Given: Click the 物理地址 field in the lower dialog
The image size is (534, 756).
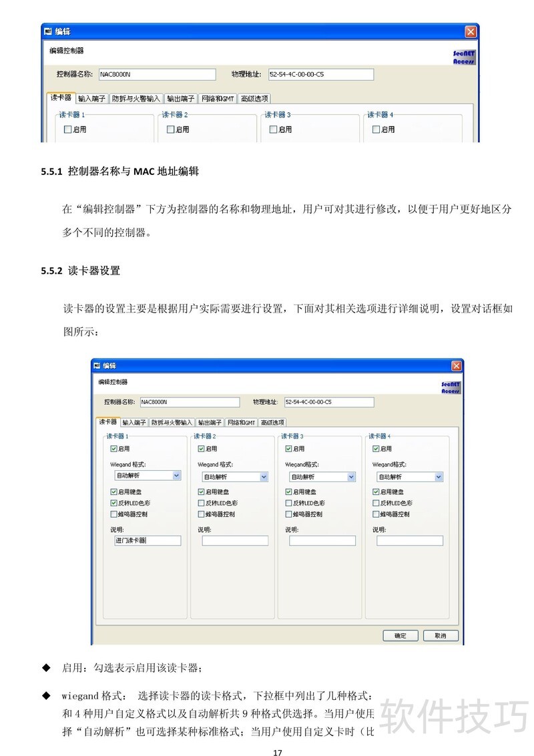Looking at the screenshot, I should pos(328,402).
